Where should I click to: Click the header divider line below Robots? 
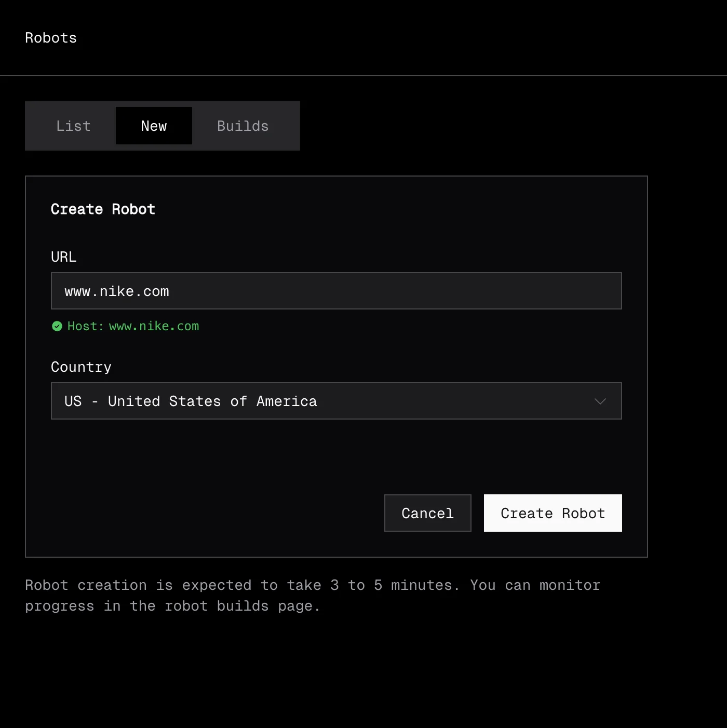pyautogui.click(x=363, y=75)
